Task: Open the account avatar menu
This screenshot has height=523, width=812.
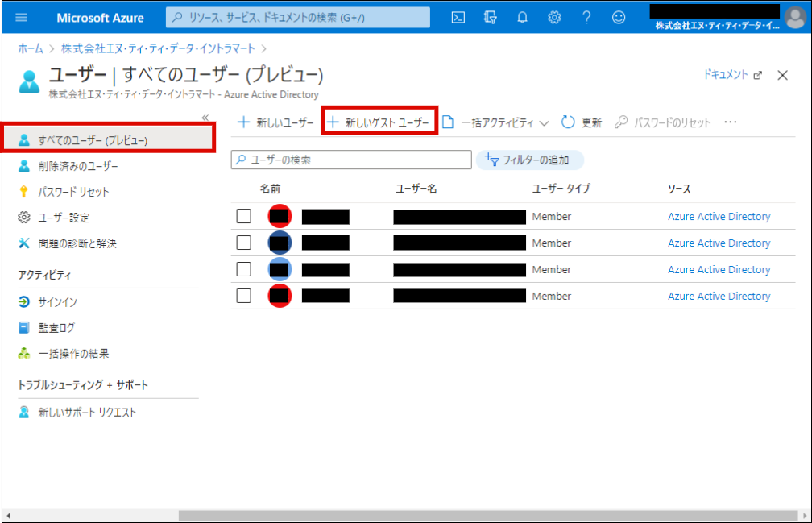Action: (795, 18)
